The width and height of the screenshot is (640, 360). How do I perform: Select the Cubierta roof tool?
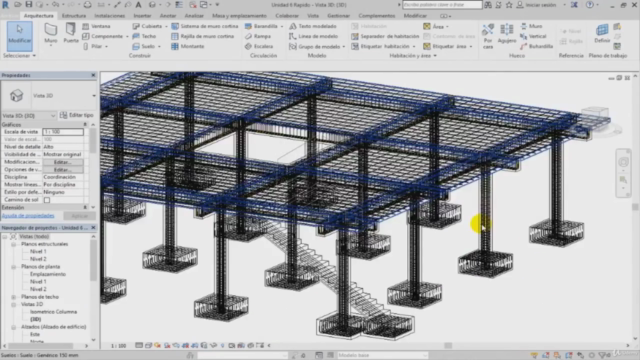148,26
